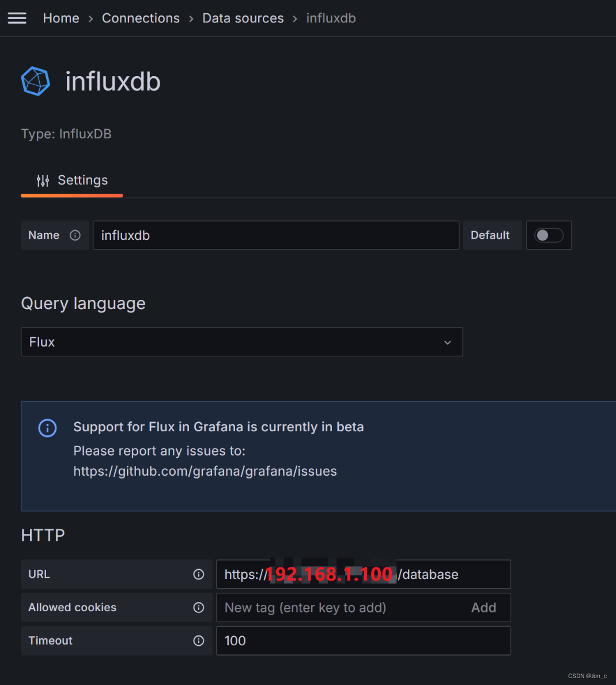Open the Flux query language dropdown
The image size is (616, 685).
click(242, 342)
